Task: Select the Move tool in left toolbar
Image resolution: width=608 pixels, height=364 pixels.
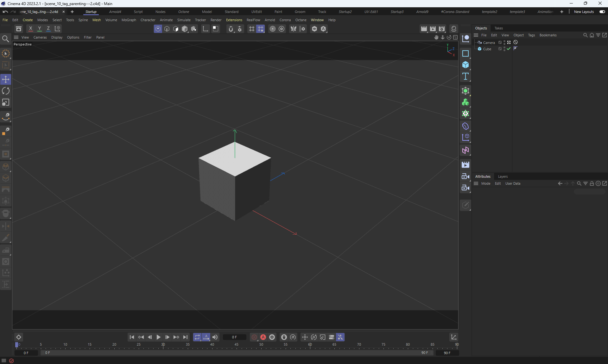Action: (6, 79)
